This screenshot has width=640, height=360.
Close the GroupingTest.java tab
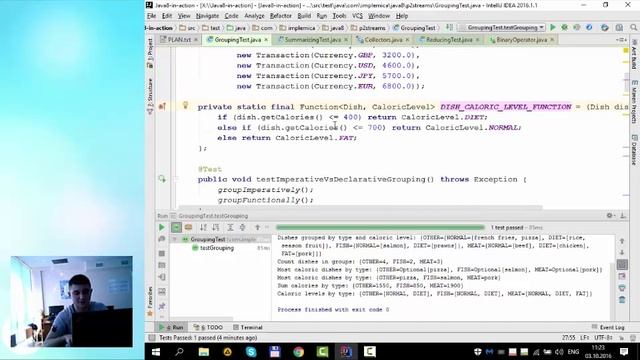[266, 40]
